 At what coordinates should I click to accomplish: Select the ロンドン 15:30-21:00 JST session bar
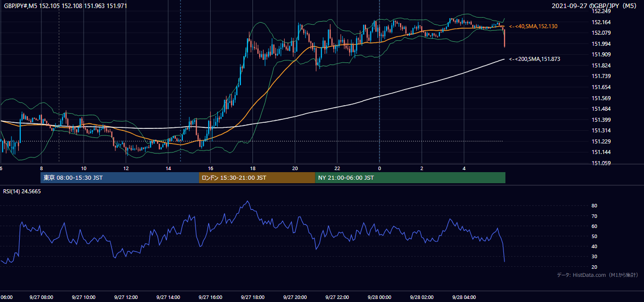point(257,178)
